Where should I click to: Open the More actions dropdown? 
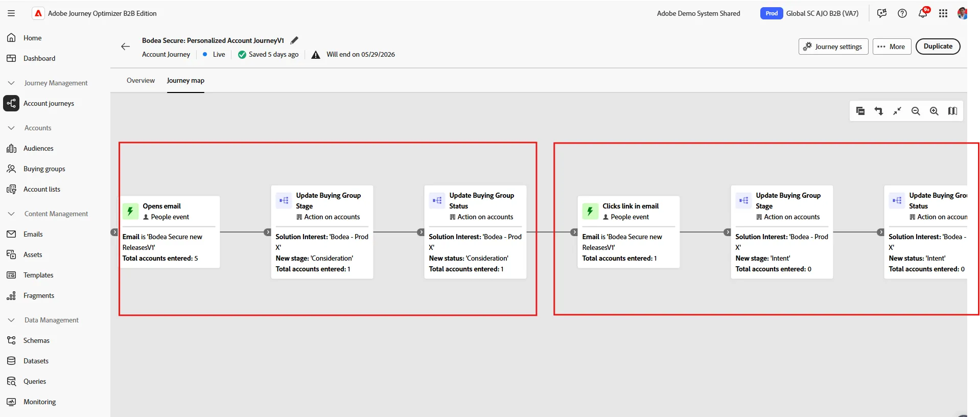892,47
